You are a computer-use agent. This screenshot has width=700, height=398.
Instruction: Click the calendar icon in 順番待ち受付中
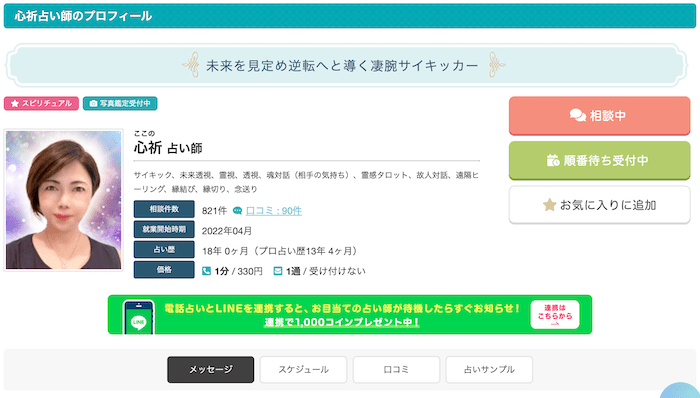tap(553, 160)
